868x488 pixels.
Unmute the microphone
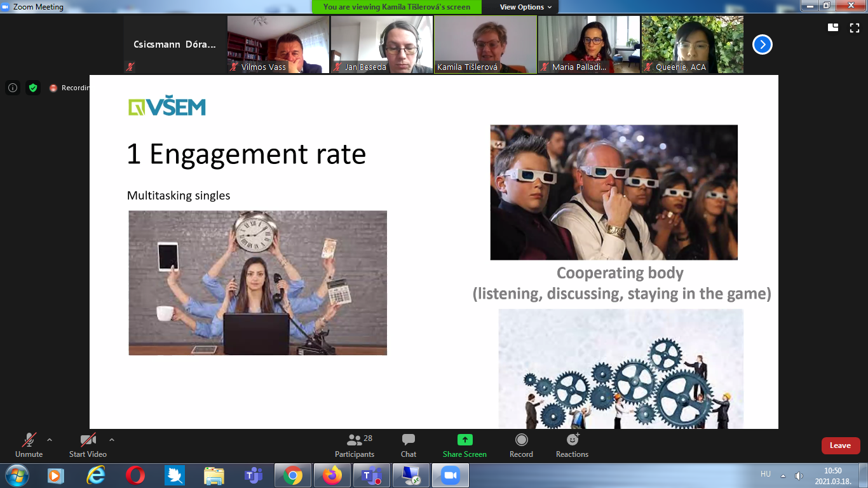click(29, 445)
